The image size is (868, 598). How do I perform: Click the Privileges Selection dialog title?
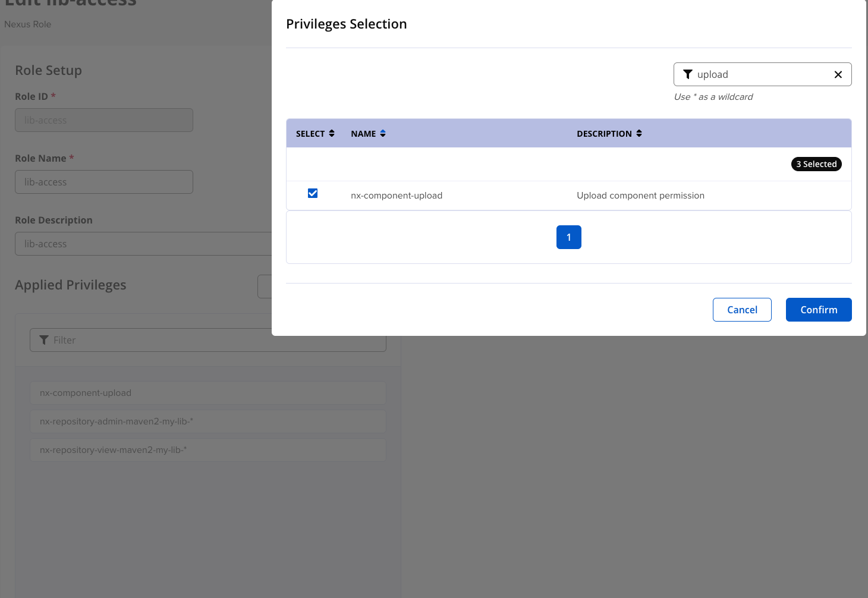click(x=347, y=24)
